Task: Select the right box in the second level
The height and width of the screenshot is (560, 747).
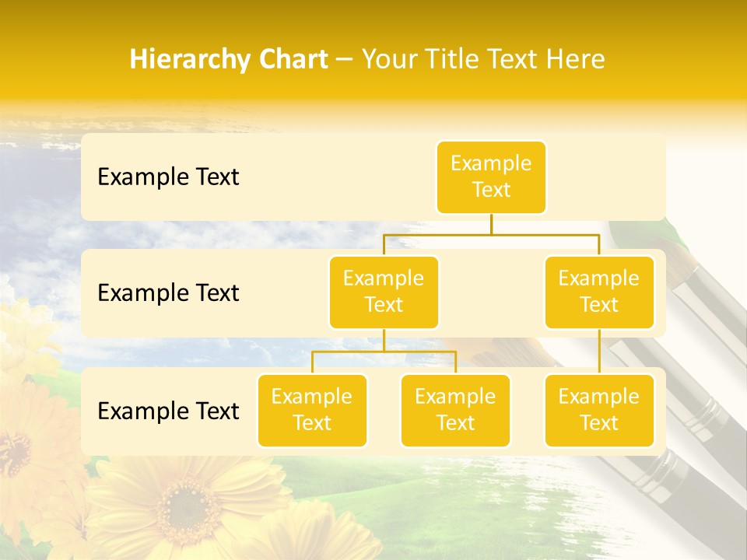Action: point(599,292)
